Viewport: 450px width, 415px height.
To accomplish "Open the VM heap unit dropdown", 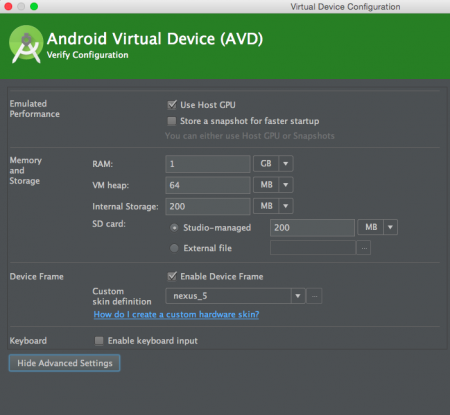I will (273, 185).
